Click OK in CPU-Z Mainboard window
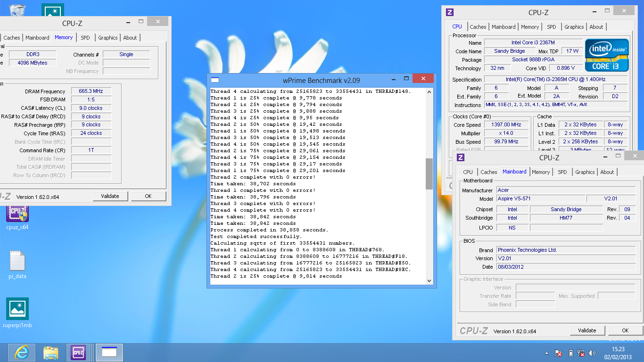Viewport: 644px width, 362px height. pos(625,330)
